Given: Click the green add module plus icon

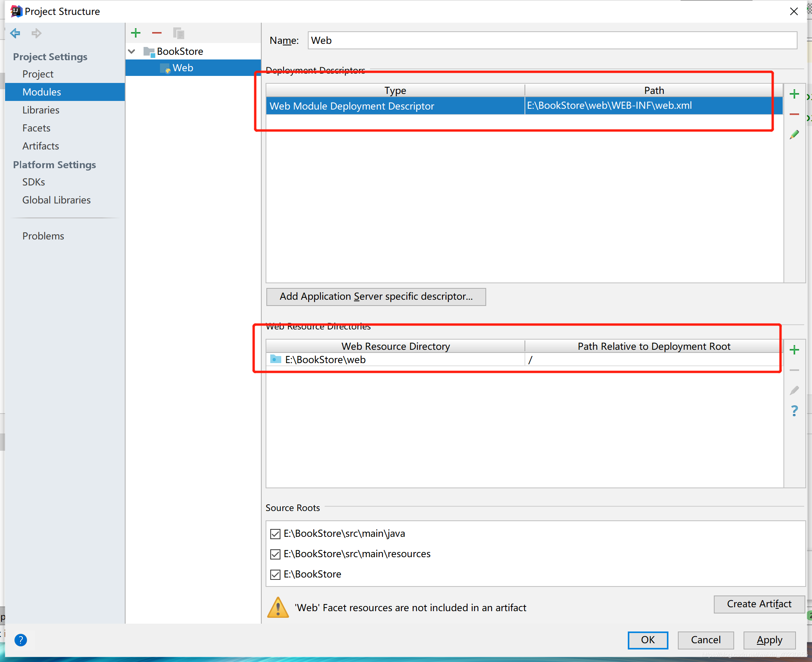Looking at the screenshot, I should (x=136, y=33).
